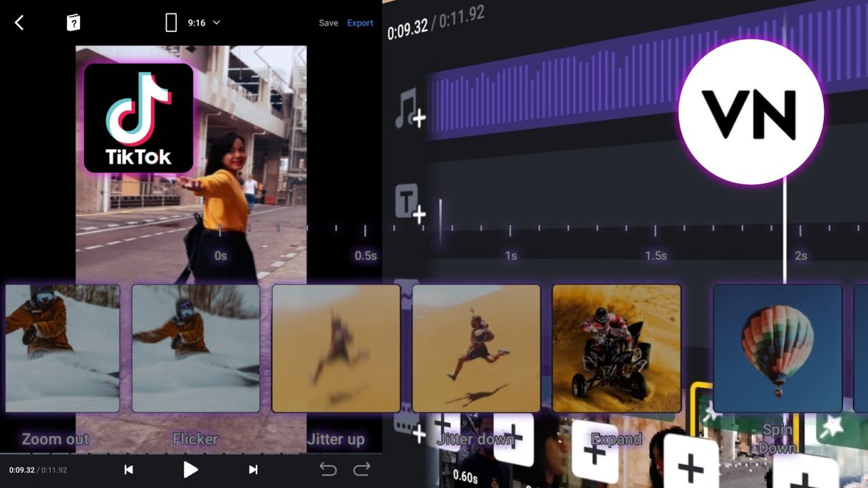Click the white playhead line on the timeline
This screenshot has width=868, height=488.
tap(785, 230)
